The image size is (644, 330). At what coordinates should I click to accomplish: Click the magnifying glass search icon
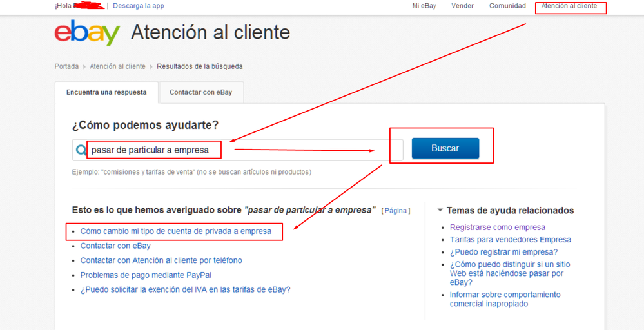click(81, 150)
